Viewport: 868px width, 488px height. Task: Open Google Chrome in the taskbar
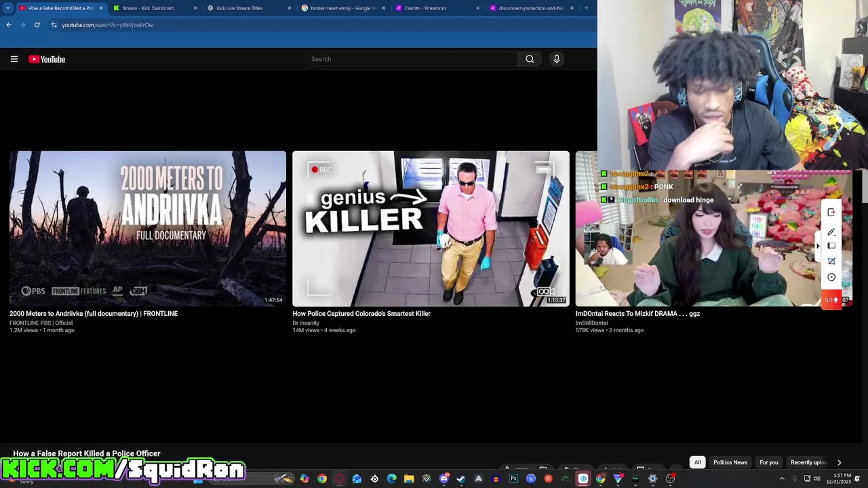(322, 479)
